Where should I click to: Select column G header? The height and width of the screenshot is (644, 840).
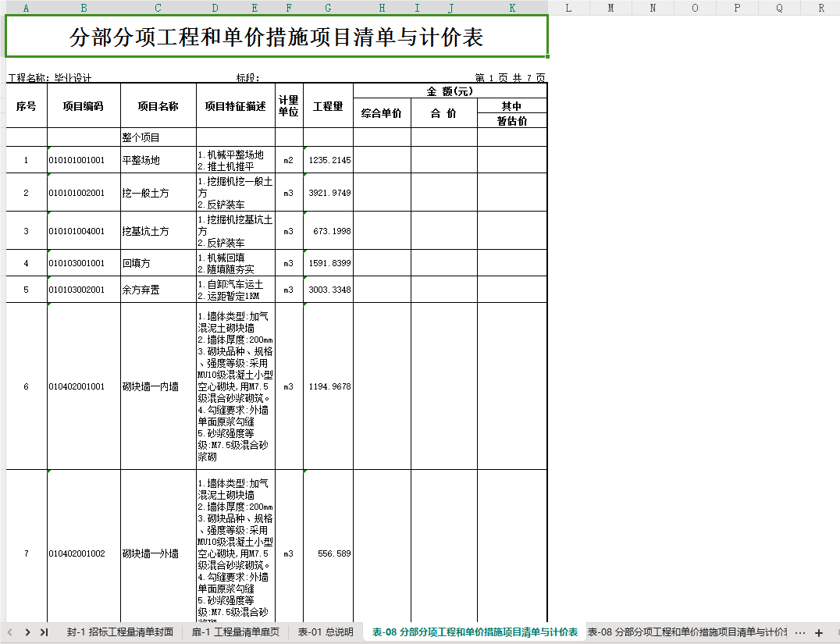pos(328,8)
